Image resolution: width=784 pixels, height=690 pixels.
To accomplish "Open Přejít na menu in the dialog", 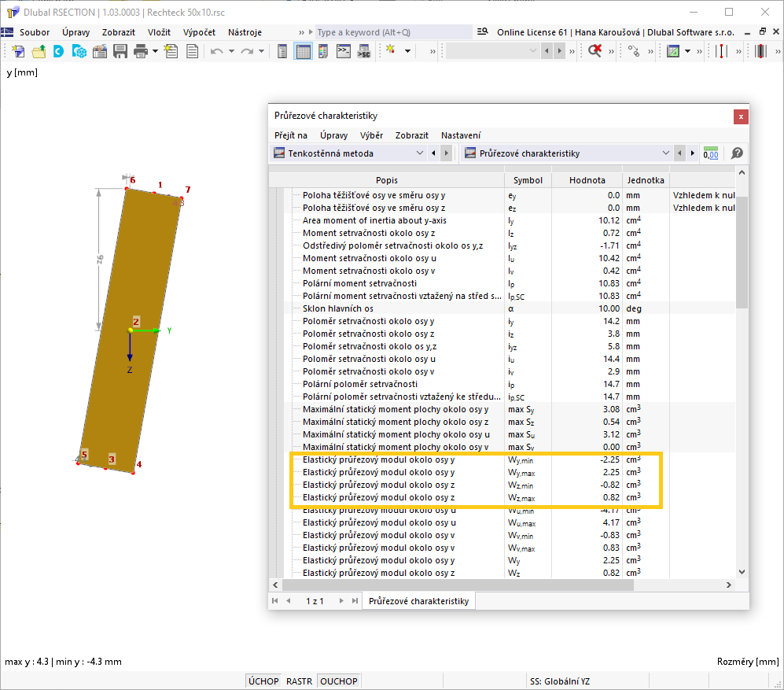I will [x=290, y=135].
